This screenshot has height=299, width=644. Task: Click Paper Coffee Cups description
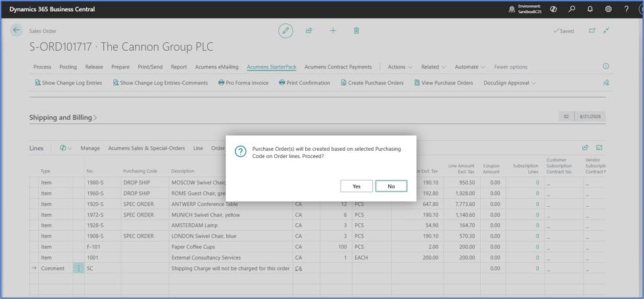click(193, 247)
